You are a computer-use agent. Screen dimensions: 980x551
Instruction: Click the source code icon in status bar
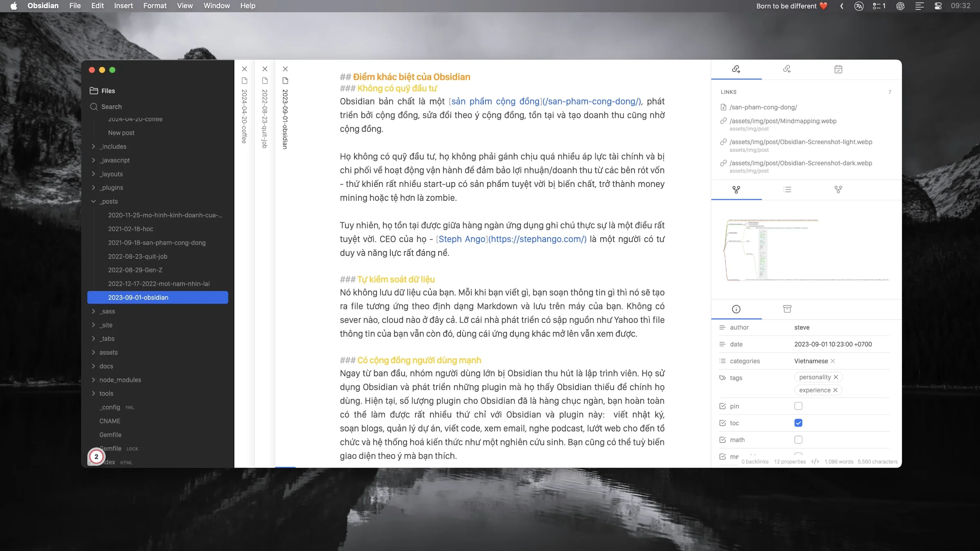coord(815,462)
